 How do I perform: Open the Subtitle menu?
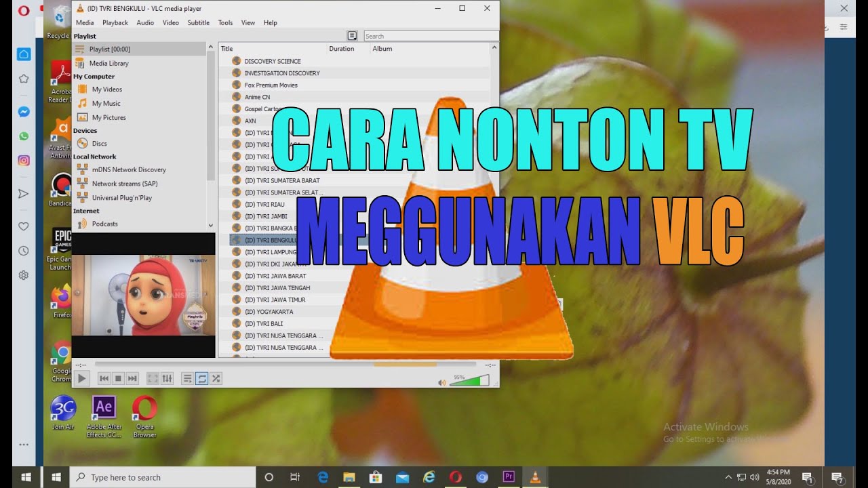click(x=198, y=22)
